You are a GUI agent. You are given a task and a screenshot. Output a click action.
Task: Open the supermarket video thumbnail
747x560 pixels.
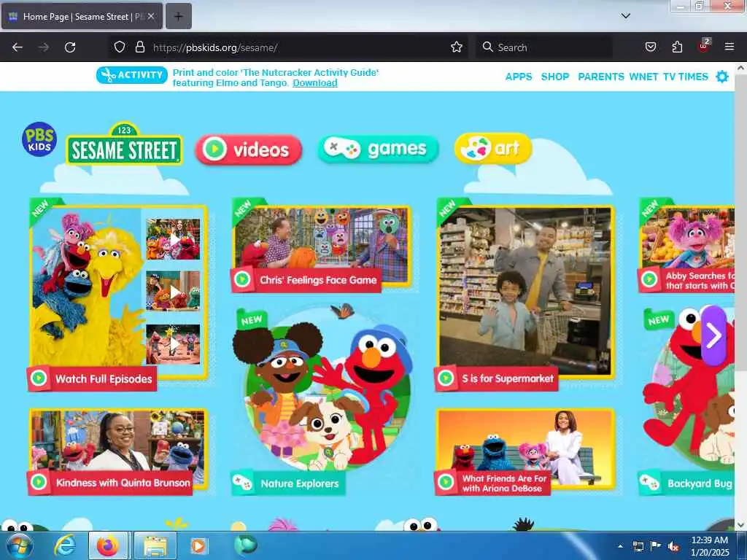(525, 292)
